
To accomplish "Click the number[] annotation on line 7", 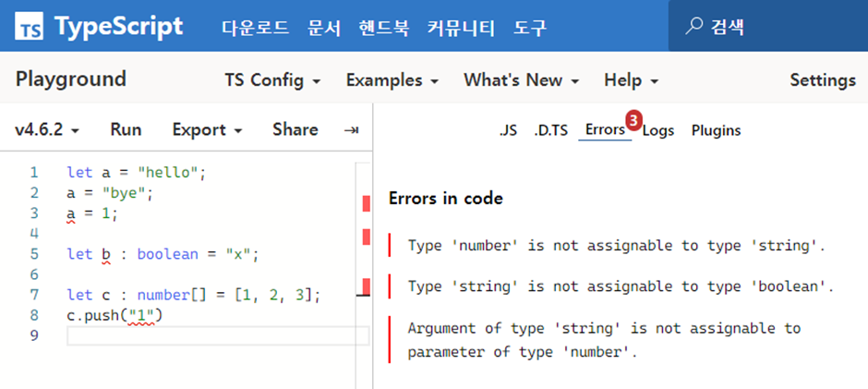I will click(x=172, y=295).
